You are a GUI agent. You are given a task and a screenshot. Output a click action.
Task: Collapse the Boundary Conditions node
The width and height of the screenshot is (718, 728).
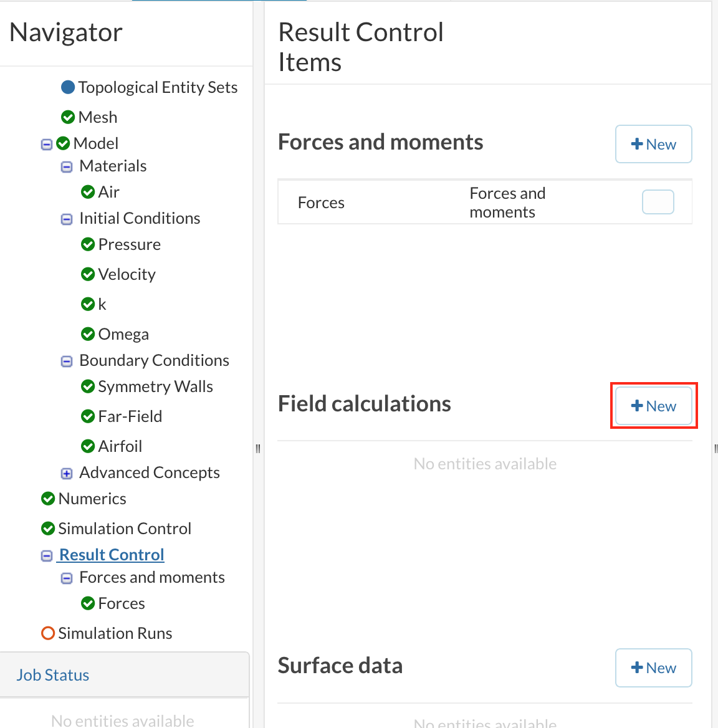pos(67,362)
